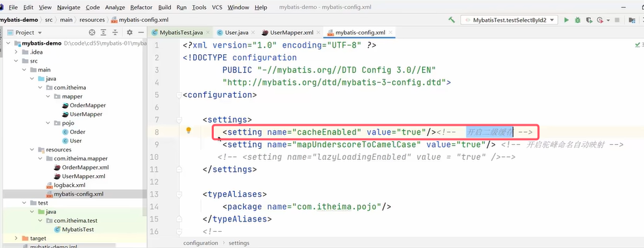
Task: Collapse the src folder
Action: pyautogui.click(x=16, y=61)
